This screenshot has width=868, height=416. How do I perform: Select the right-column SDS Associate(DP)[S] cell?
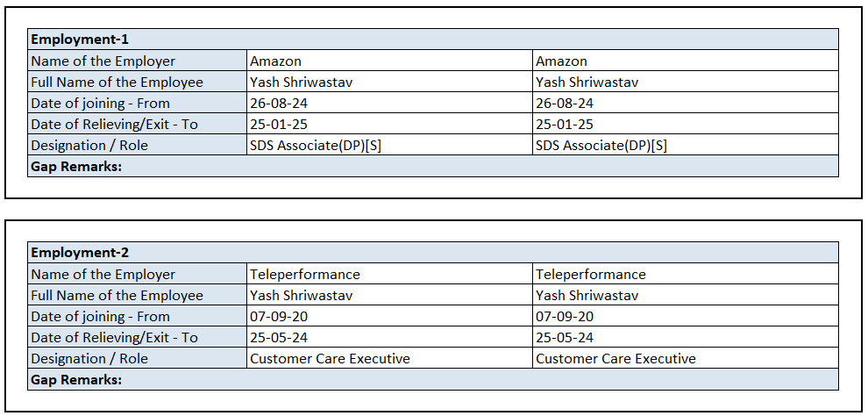[601, 146]
